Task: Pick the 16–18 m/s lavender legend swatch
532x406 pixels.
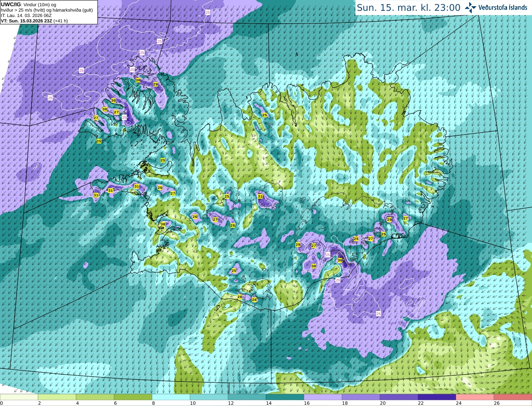Action: click(323, 397)
